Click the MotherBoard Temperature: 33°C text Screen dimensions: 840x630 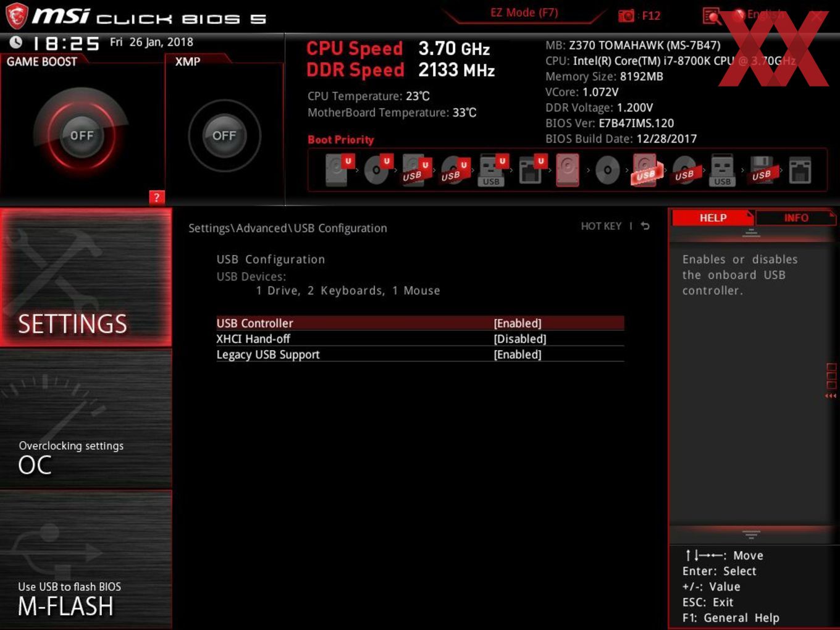click(392, 112)
